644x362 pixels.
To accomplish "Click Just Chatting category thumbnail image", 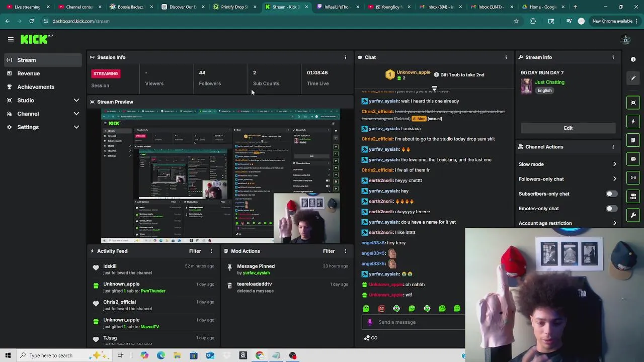I will (526, 86).
